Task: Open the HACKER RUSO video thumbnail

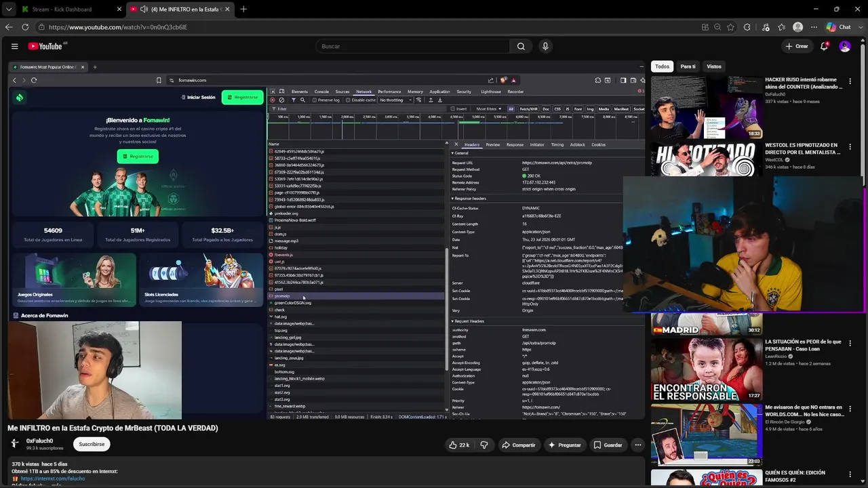Action: pos(707,107)
